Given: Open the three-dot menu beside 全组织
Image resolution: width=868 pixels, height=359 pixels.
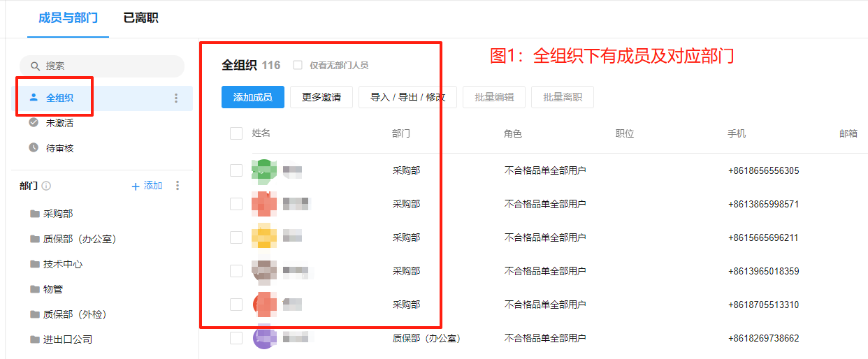Looking at the screenshot, I should 176,98.
